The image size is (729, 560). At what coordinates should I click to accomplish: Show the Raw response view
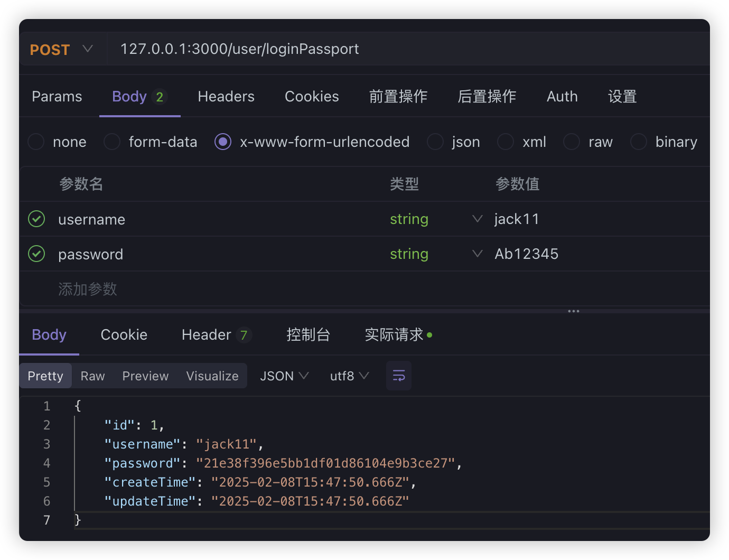(93, 376)
